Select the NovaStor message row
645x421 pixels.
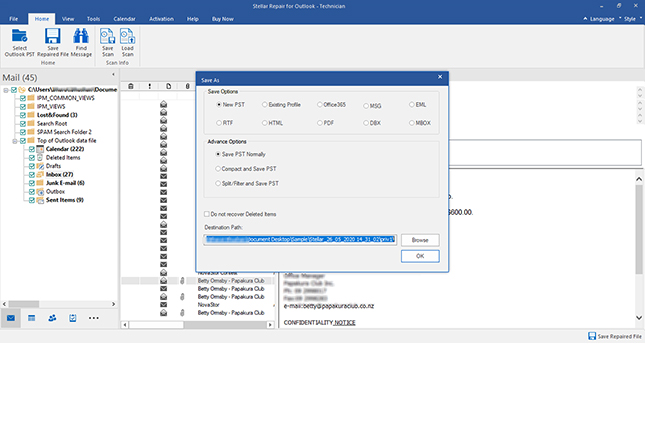coord(209,305)
